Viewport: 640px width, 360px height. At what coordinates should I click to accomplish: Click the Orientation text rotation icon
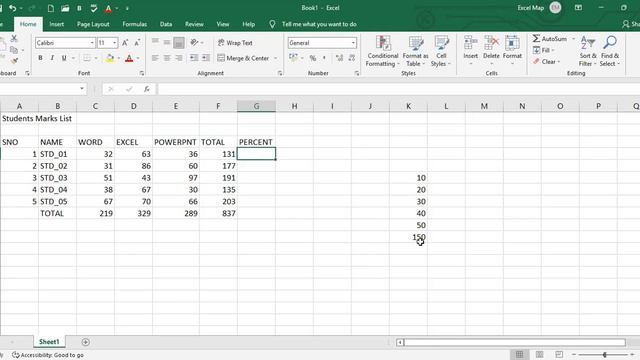[194, 42]
